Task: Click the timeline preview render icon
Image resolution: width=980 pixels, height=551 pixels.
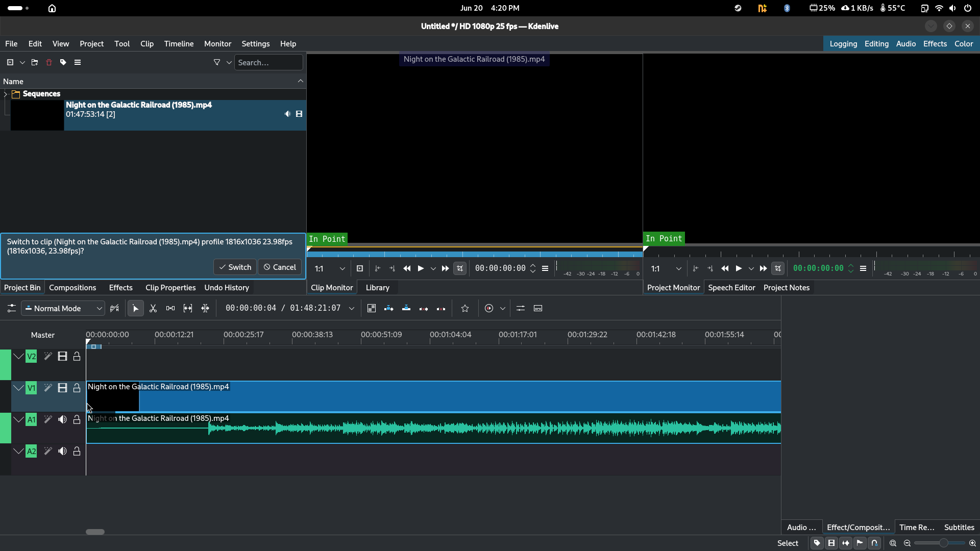Action: [489, 309]
